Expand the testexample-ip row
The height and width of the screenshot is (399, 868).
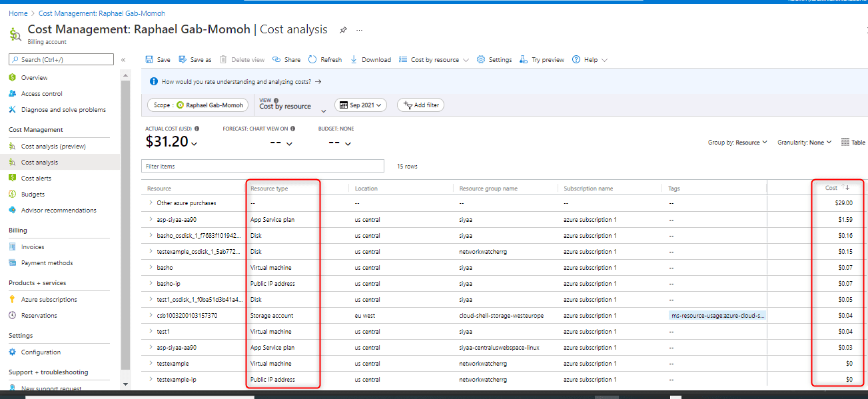pos(151,379)
